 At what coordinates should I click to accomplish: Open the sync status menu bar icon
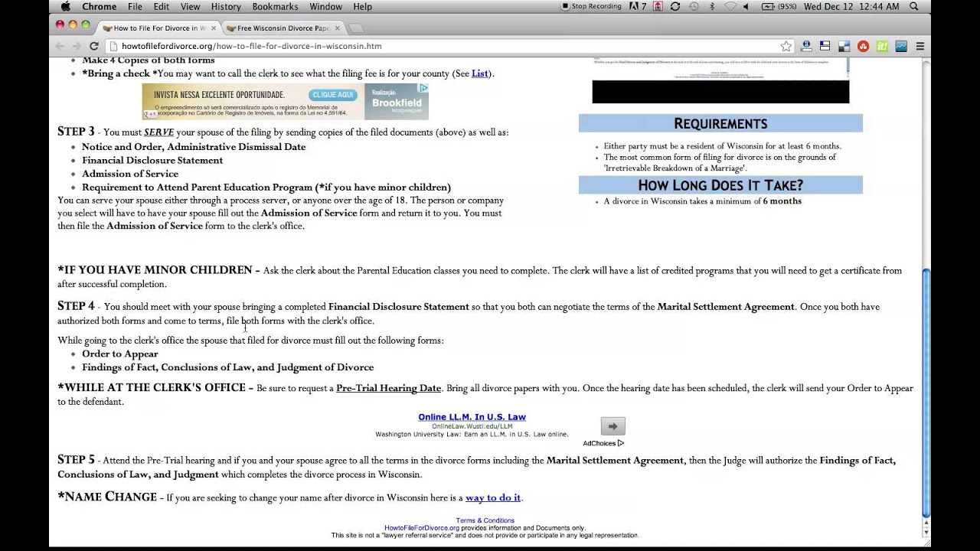(x=675, y=6)
